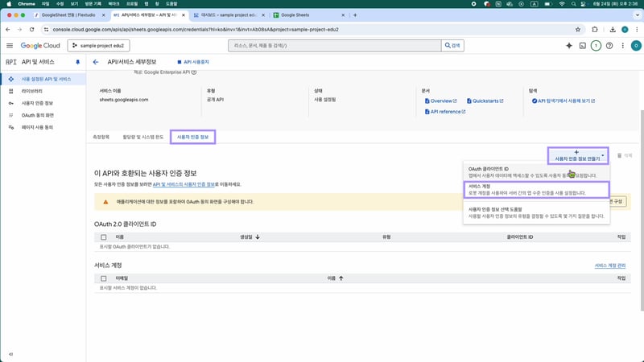Open OAuth consent screen sidebar item
Screen dimensions: 644x362
coord(43,115)
